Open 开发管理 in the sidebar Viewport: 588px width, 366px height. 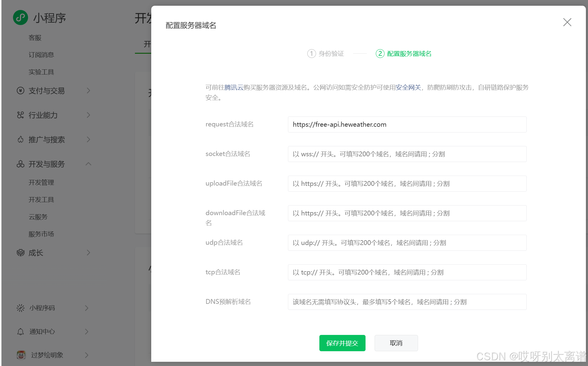tap(41, 182)
